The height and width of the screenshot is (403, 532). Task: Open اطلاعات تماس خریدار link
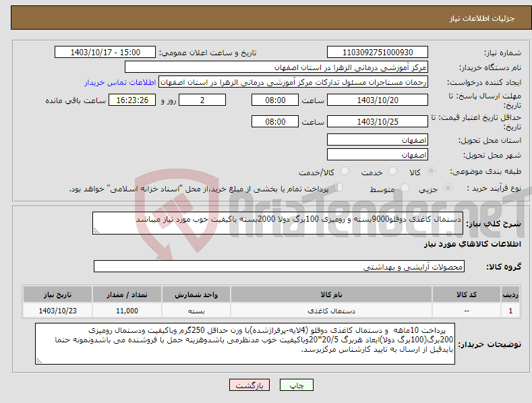120,82
